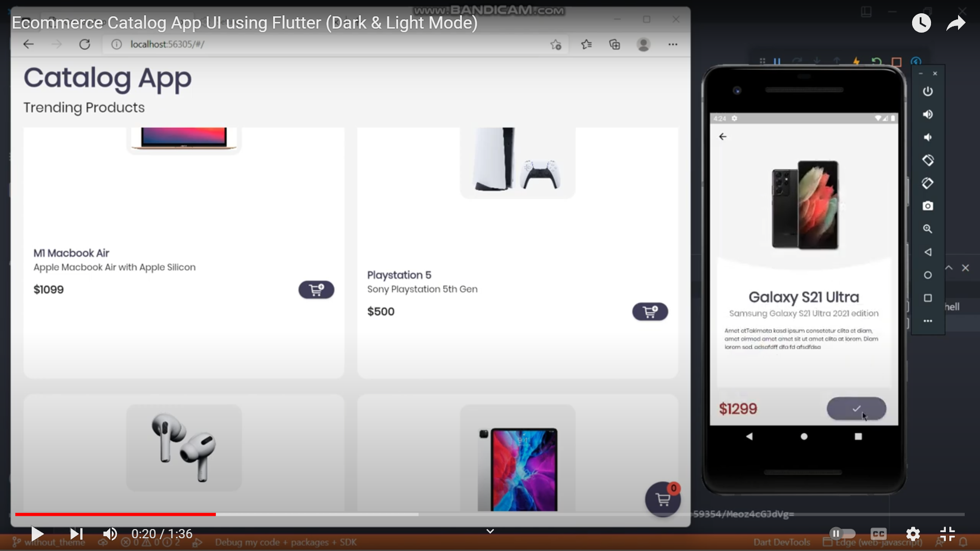This screenshot has height=551, width=980.
Task: Skip to the next video
Action: (76, 534)
